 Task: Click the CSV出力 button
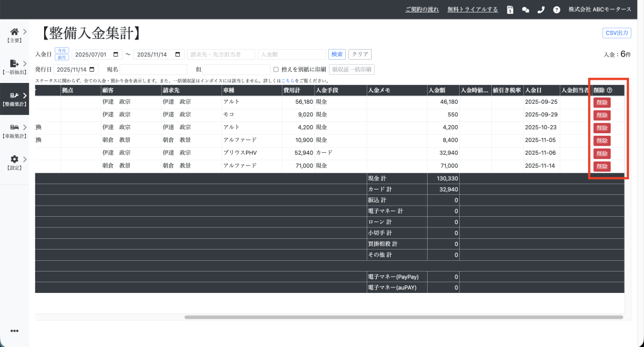(x=616, y=33)
